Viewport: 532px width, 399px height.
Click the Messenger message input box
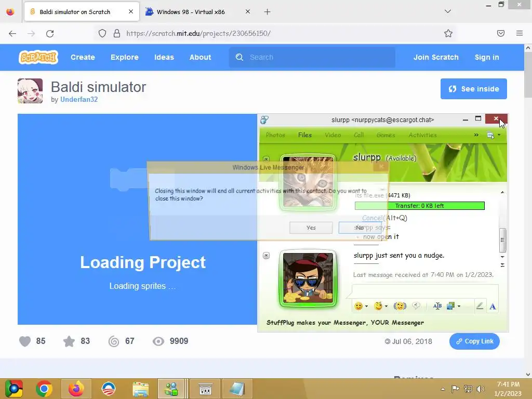coord(425,291)
